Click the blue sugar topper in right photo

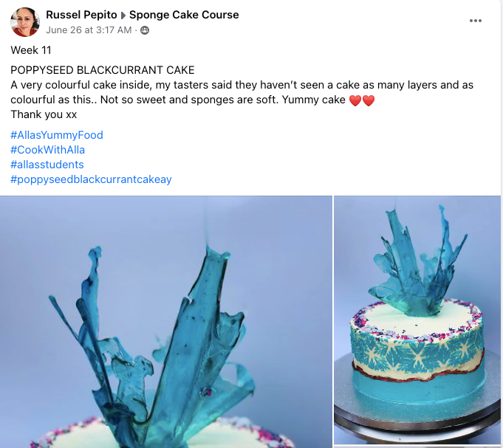click(x=418, y=261)
